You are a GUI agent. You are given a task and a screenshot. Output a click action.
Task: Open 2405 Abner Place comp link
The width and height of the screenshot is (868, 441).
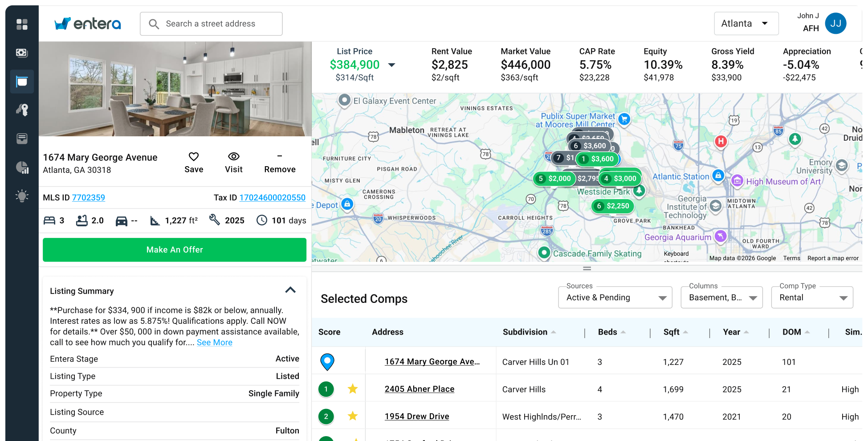click(420, 389)
